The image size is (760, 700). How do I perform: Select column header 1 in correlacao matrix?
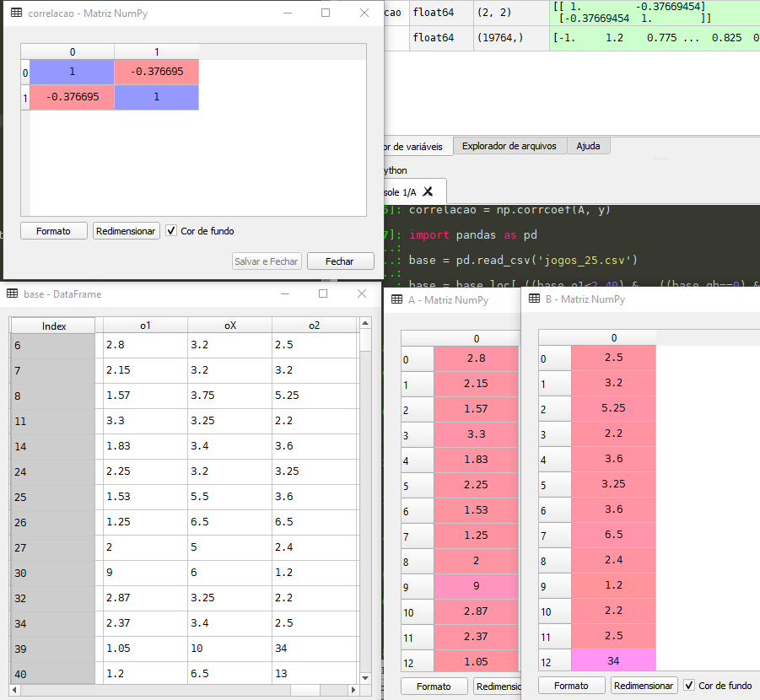tap(157, 52)
